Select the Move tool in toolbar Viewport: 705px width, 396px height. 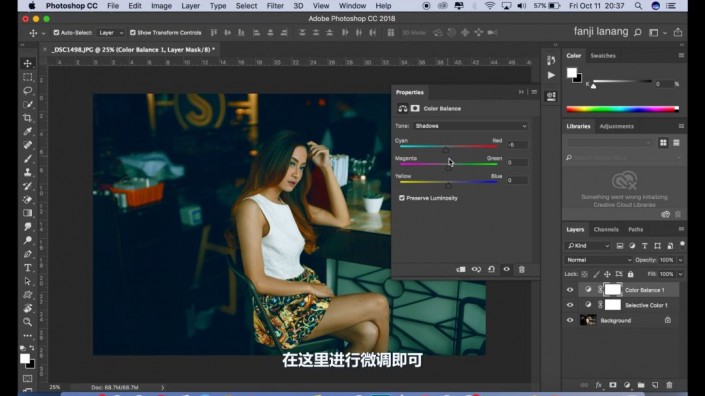(x=27, y=63)
